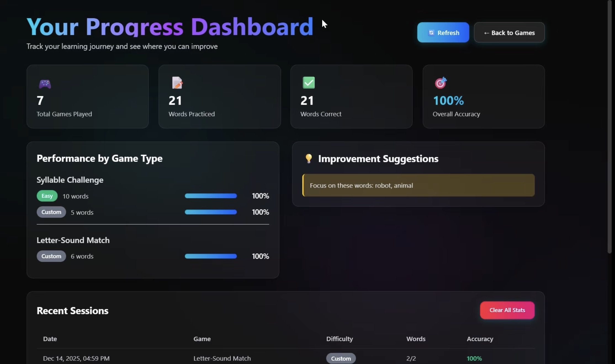
Task: Click the Letter-Sound Match 6 words progress bar
Action: click(211, 256)
